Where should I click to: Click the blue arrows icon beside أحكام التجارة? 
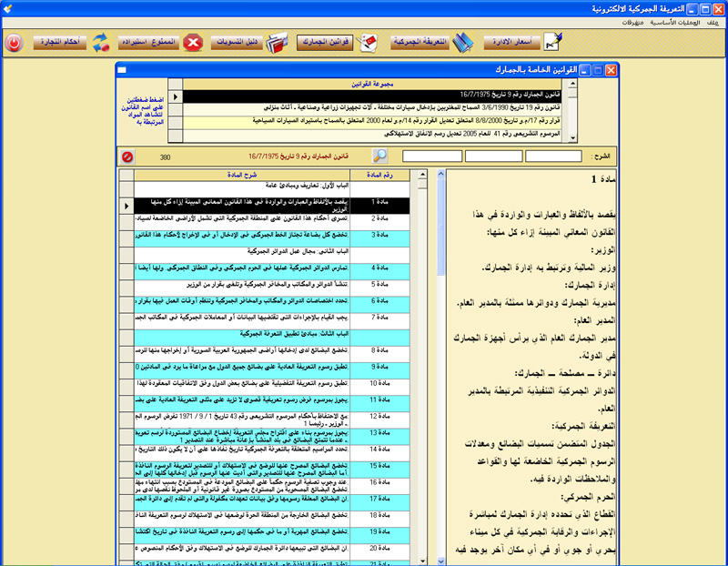click(x=100, y=42)
